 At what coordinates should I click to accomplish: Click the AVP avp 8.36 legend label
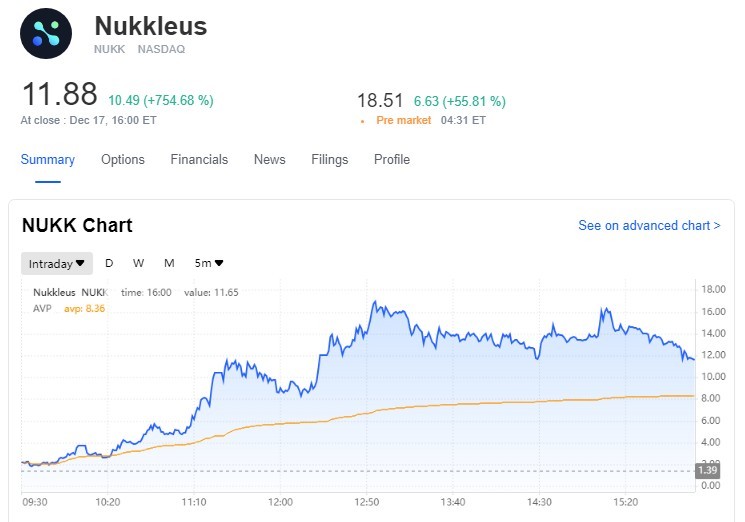69,308
